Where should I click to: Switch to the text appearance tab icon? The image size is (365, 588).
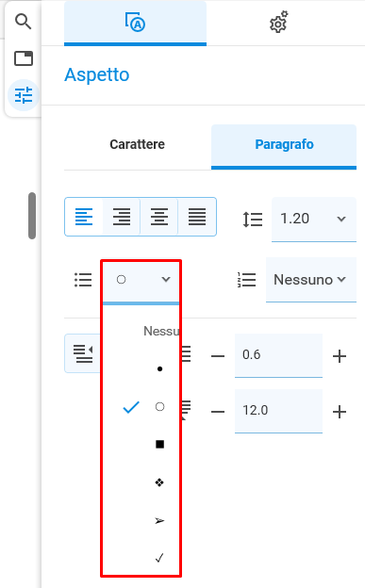click(x=135, y=23)
